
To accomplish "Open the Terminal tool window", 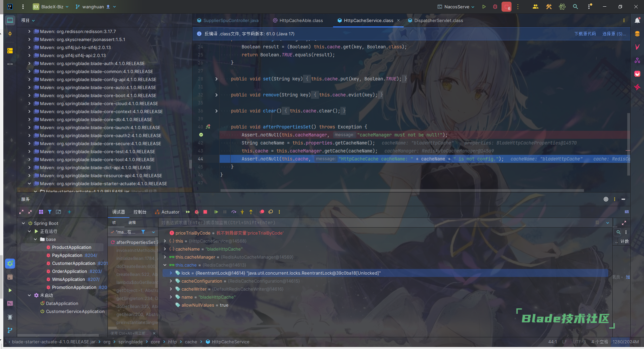I will pos(10,304).
